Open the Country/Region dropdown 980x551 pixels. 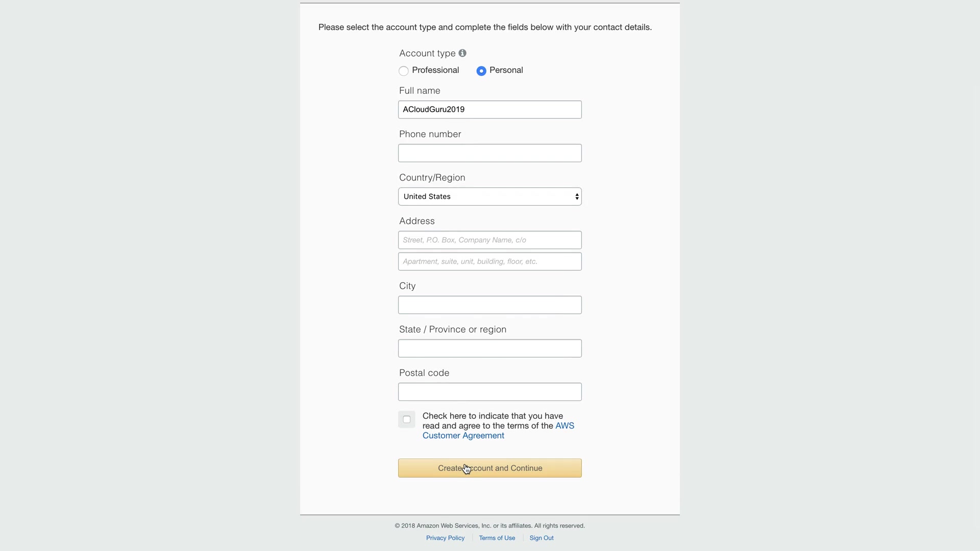tap(489, 196)
